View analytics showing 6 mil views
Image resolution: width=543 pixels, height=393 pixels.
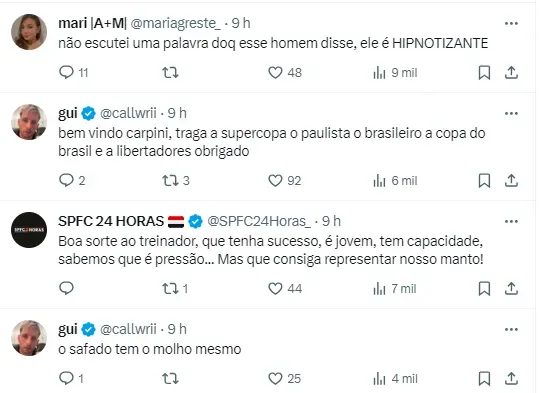(x=395, y=180)
